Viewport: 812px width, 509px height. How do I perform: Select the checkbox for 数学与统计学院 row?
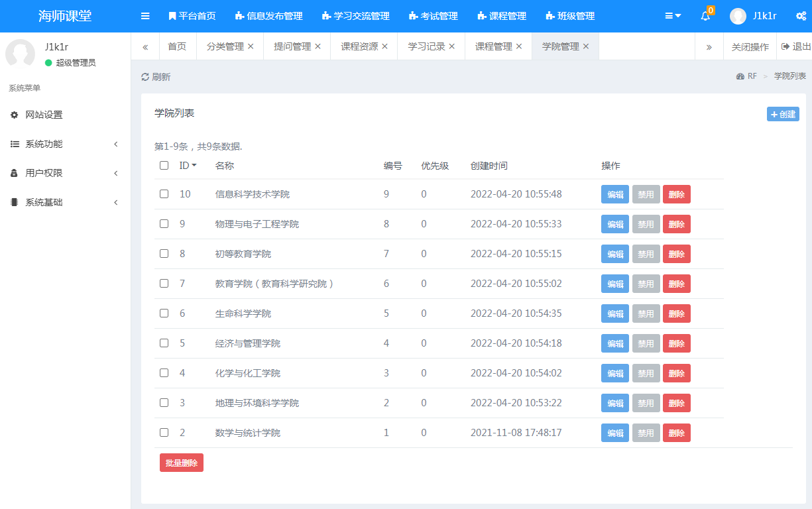pyautogui.click(x=164, y=433)
